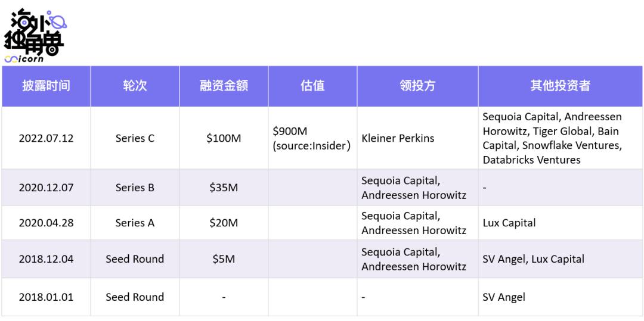
Task: Select the Series C round cell
Action: pyautogui.click(x=135, y=138)
